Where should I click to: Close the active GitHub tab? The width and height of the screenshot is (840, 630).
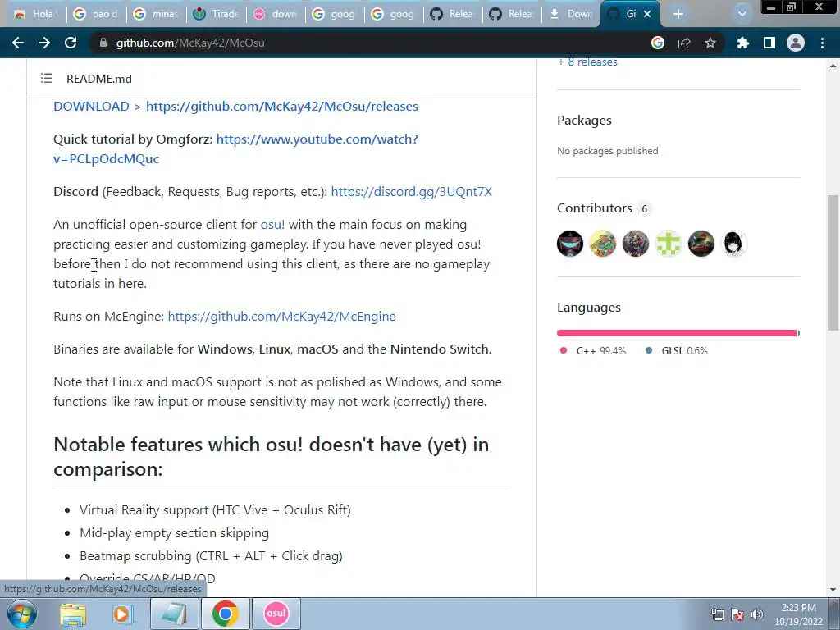[x=647, y=15]
